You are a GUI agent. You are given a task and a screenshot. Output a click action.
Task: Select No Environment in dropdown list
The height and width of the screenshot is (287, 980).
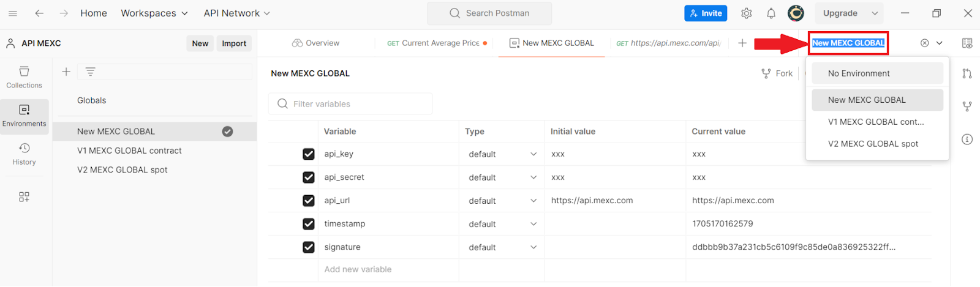(x=877, y=73)
